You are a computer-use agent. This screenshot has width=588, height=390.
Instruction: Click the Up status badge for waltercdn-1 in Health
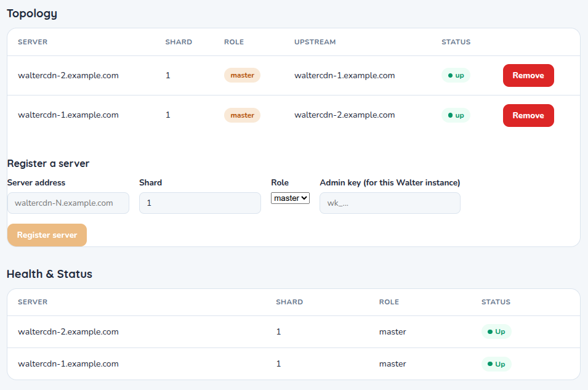click(496, 364)
